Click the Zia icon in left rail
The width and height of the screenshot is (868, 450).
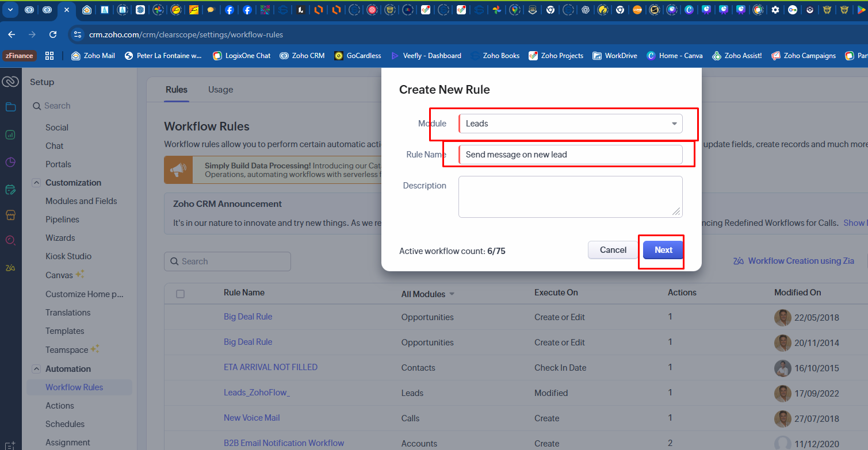pos(10,268)
